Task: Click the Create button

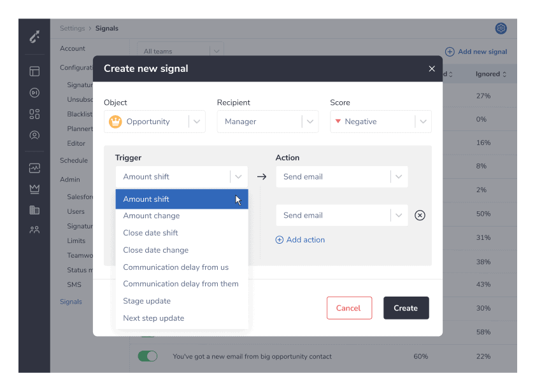Action: coord(406,308)
